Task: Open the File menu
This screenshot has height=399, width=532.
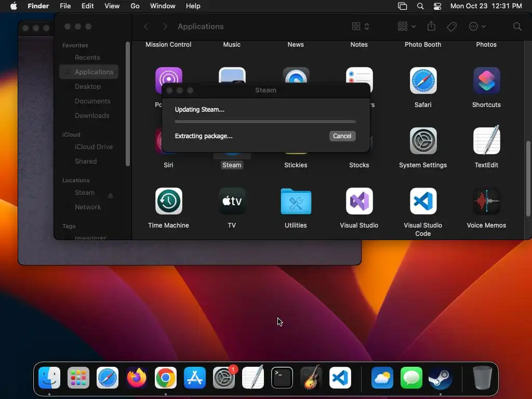Action: 65,6
